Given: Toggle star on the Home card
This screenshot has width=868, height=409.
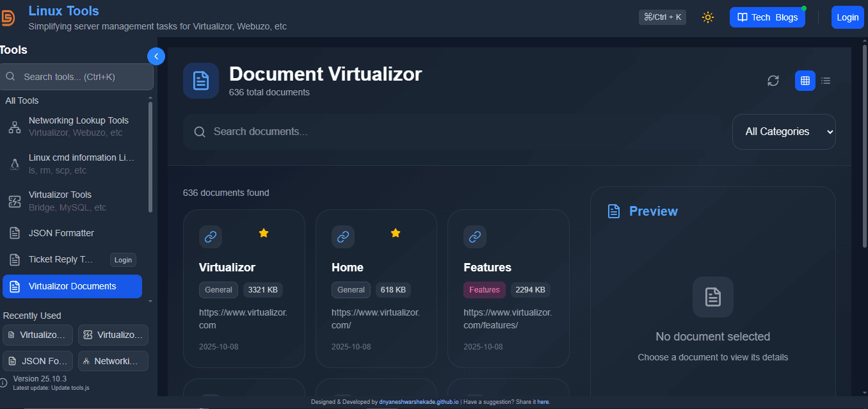Looking at the screenshot, I should point(396,233).
